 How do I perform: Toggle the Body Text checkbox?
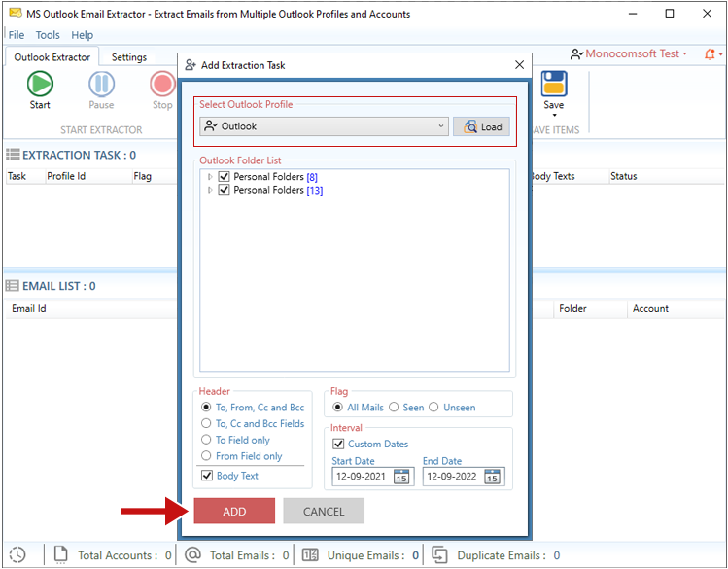pos(207,476)
